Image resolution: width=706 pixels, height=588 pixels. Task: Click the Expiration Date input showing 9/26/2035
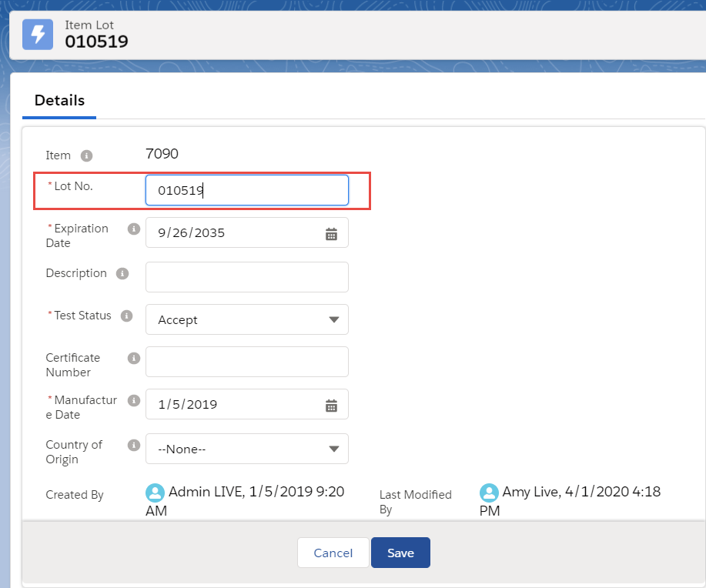[x=246, y=232]
